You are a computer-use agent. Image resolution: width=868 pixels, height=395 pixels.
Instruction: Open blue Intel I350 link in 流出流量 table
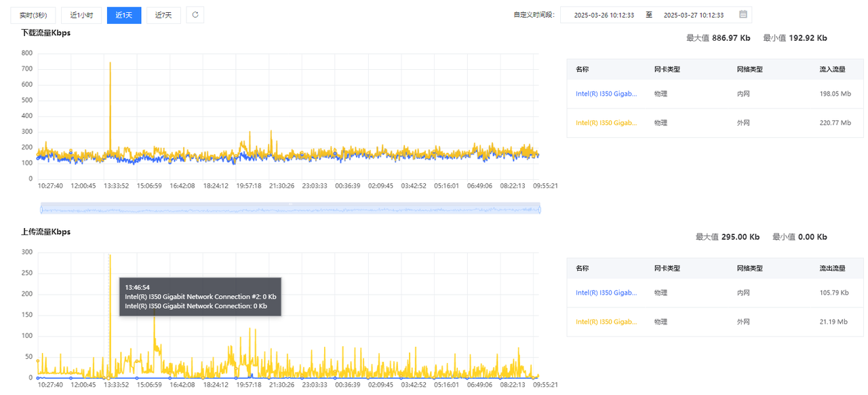(x=606, y=293)
